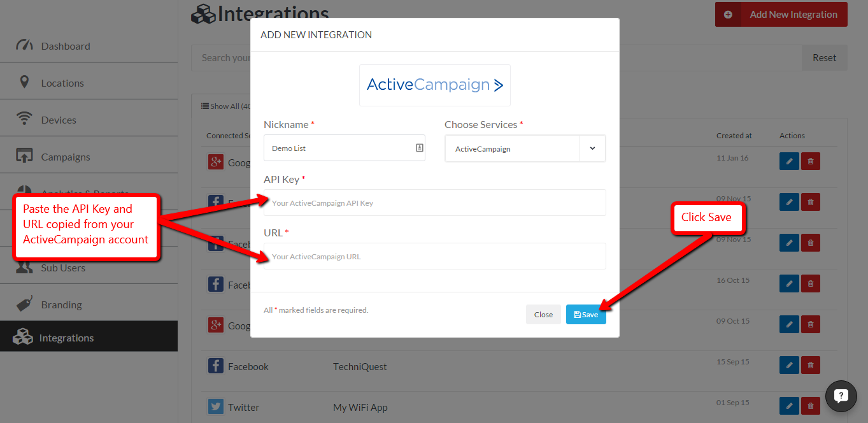
Task: Click the Locations map pin icon
Action: click(24, 82)
